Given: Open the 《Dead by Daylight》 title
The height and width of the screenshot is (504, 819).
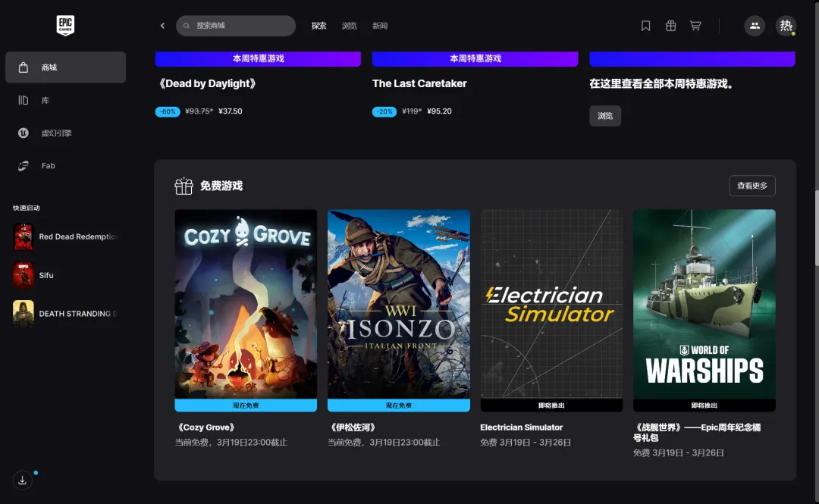Looking at the screenshot, I should point(207,83).
